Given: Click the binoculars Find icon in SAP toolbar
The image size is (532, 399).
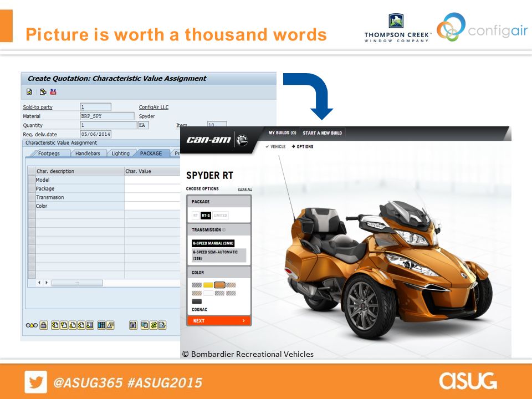Looking at the screenshot, I should click(x=133, y=325).
